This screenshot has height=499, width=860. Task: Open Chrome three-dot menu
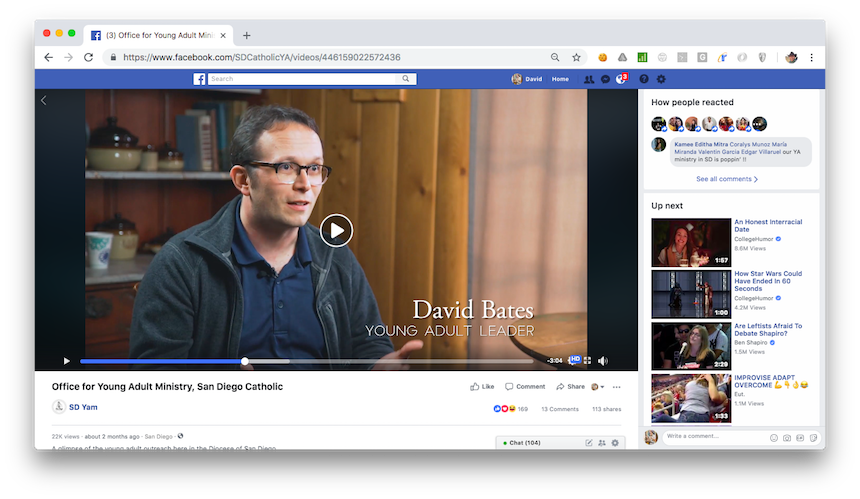[812, 57]
